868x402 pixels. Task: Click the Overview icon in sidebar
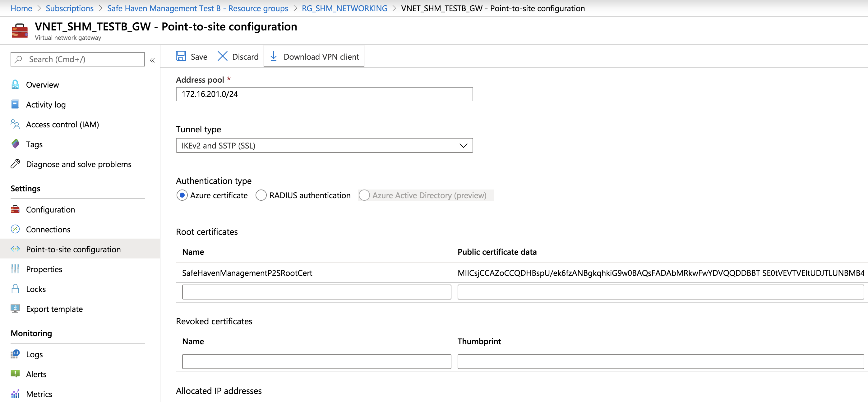click(15, 85)
